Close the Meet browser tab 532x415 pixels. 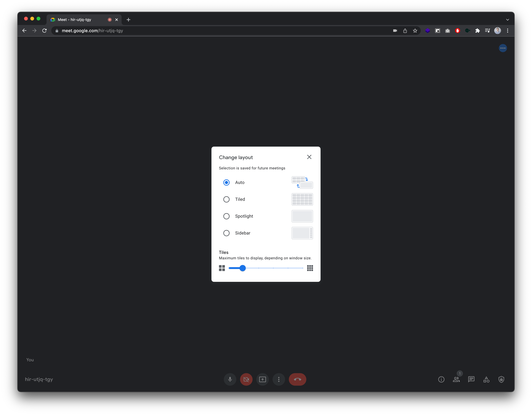tap(116, 20)
